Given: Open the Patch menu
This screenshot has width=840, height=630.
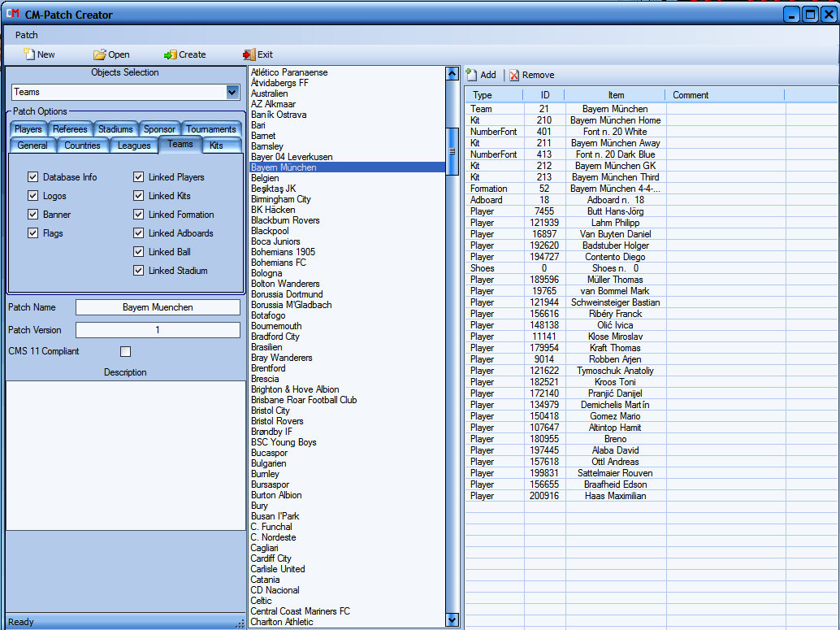Looking at the screenshot, I should pos(26,35).
